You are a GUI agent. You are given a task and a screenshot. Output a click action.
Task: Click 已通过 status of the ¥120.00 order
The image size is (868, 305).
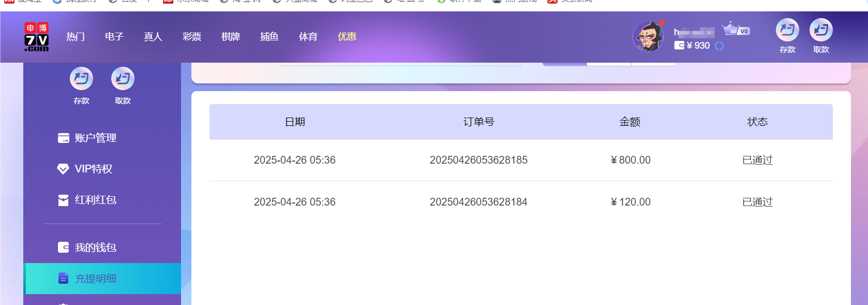(757, 202)
